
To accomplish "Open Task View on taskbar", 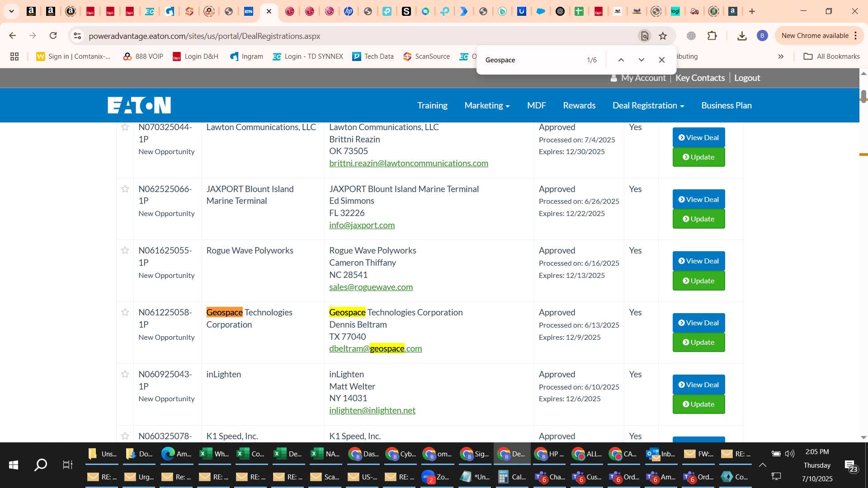I will point(68,465).
